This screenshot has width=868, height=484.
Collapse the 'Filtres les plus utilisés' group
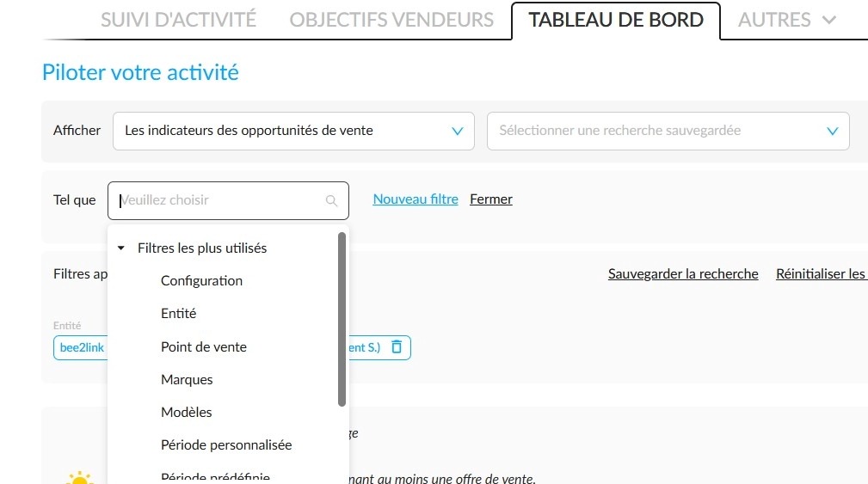120,248
